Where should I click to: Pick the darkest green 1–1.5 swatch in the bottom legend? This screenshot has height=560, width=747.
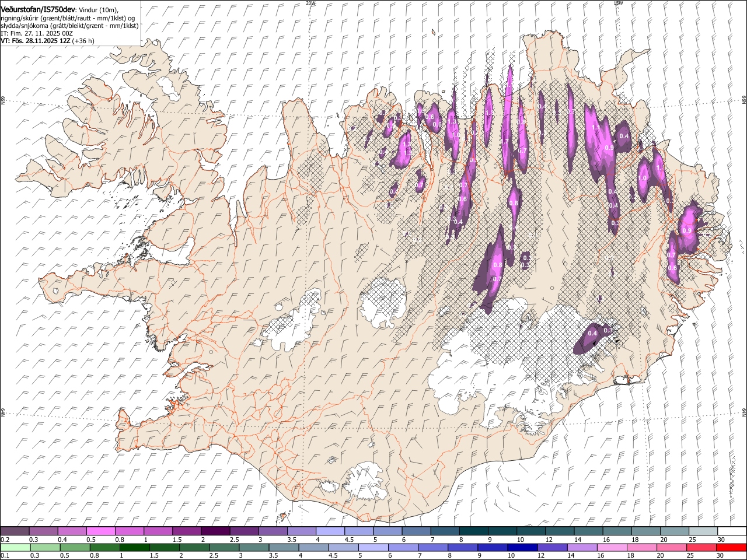[134, 547]
